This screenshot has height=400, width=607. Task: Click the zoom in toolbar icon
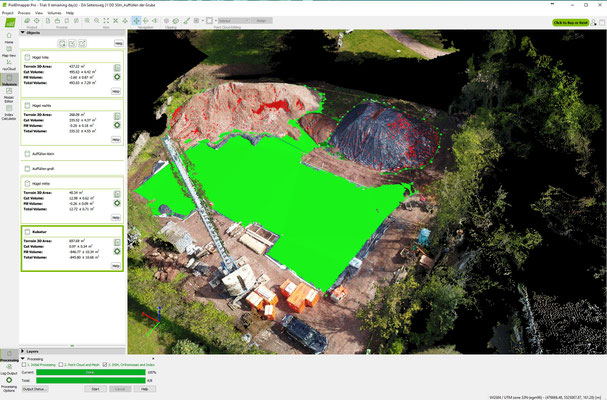[x=87, y=21]
